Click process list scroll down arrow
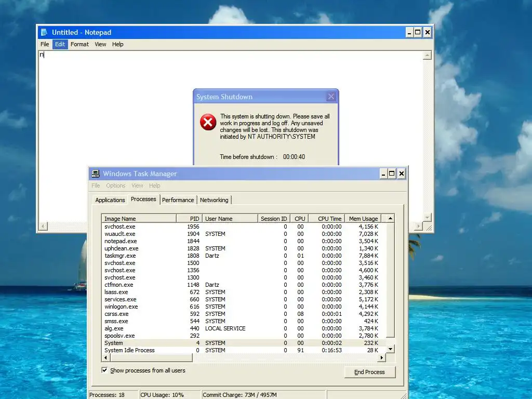The width and height of the screenshot is (532, 399). pyautogui.click(x=390, y=349)
